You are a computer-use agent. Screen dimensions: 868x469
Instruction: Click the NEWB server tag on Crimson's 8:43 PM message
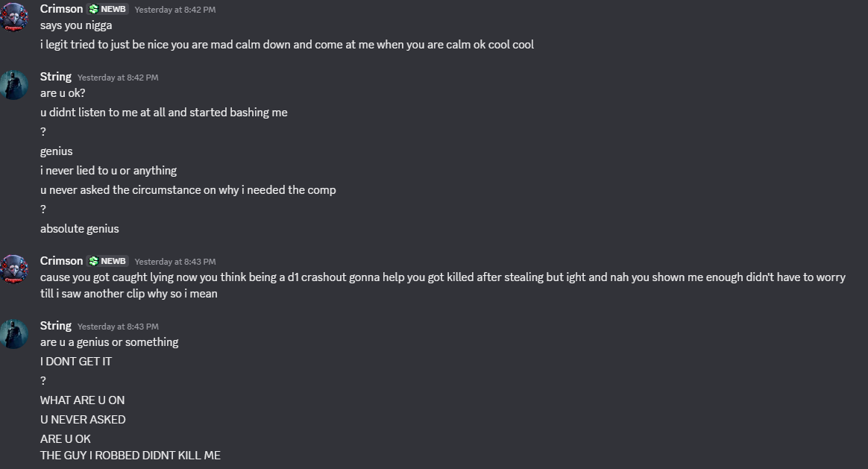108,261
